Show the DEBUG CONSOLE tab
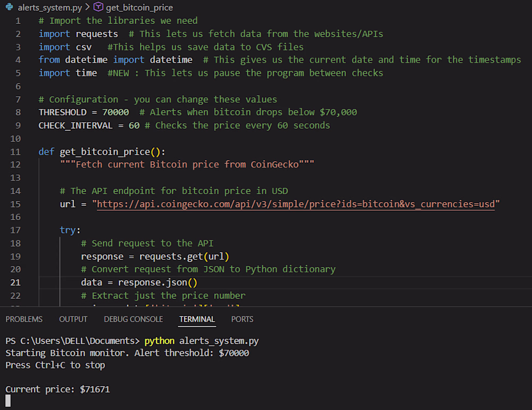532x410 pixels. 134,320
